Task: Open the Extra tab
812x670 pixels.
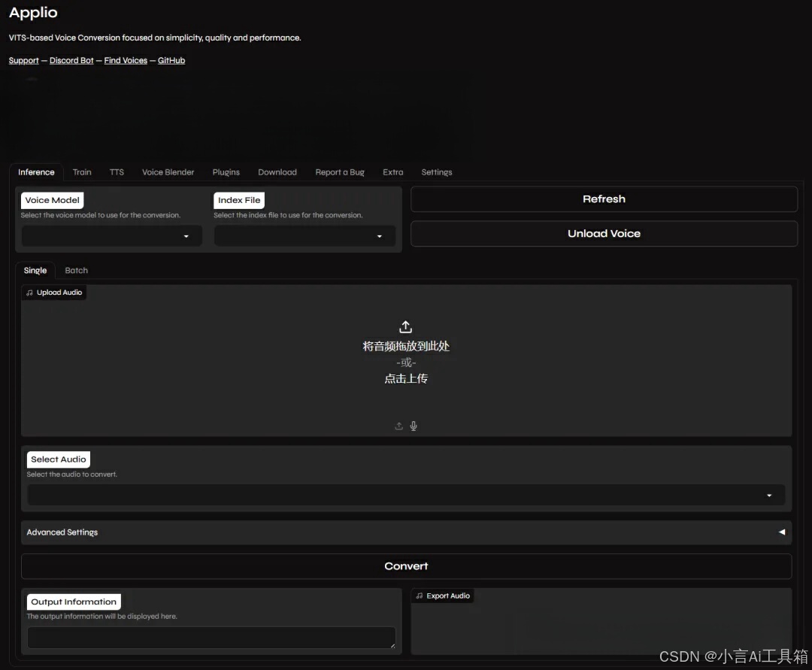Action: point(392,172)
